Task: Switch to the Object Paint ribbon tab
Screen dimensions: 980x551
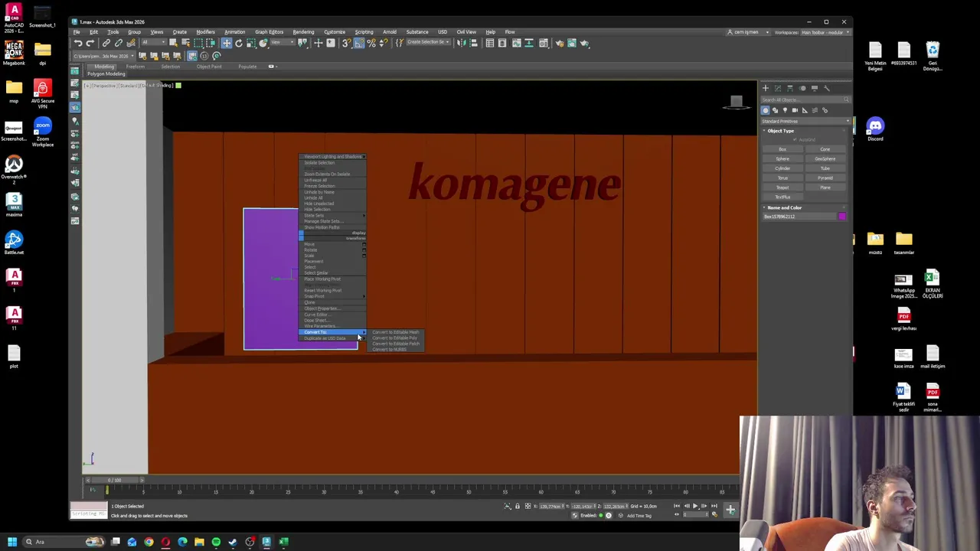Action: click(209, 67)
